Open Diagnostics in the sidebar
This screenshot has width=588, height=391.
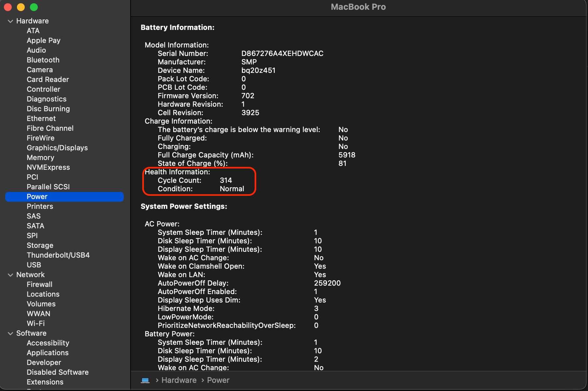(47, 99)
